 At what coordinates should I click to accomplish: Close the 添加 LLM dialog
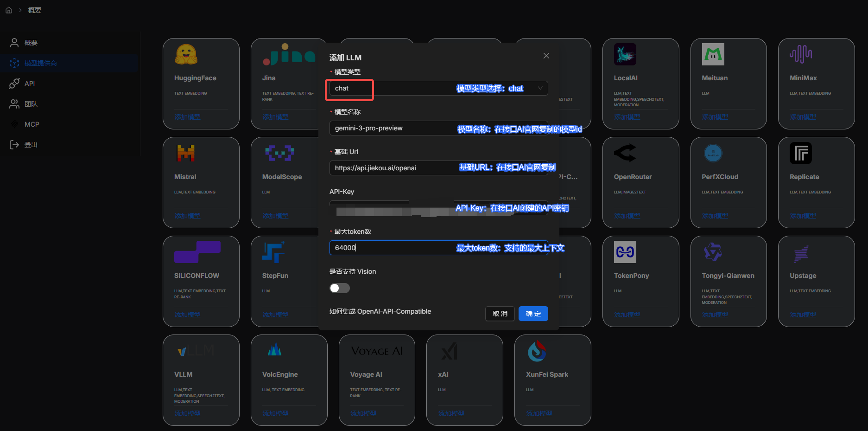pyautogui.click(x=546, y=56)
